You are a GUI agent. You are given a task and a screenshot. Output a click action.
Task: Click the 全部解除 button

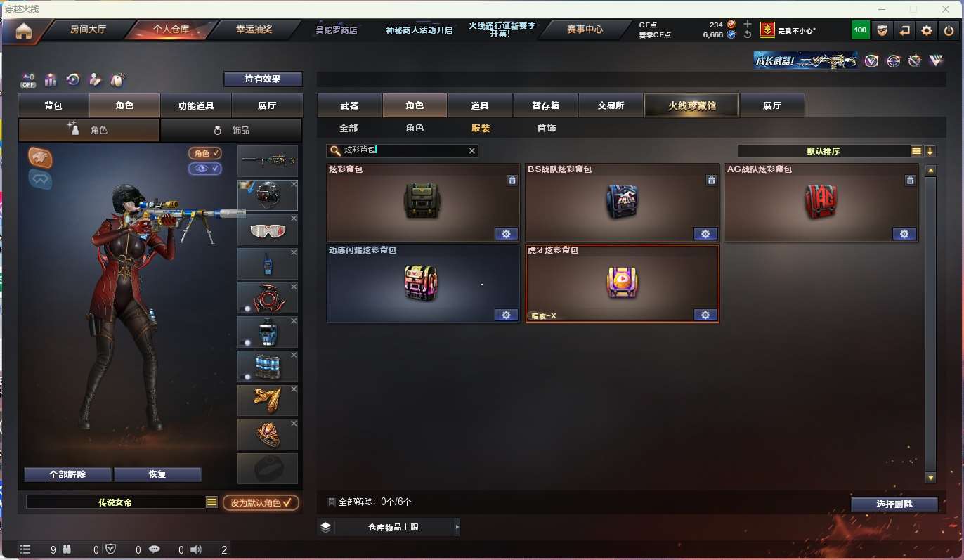click(x=67, y=475)
